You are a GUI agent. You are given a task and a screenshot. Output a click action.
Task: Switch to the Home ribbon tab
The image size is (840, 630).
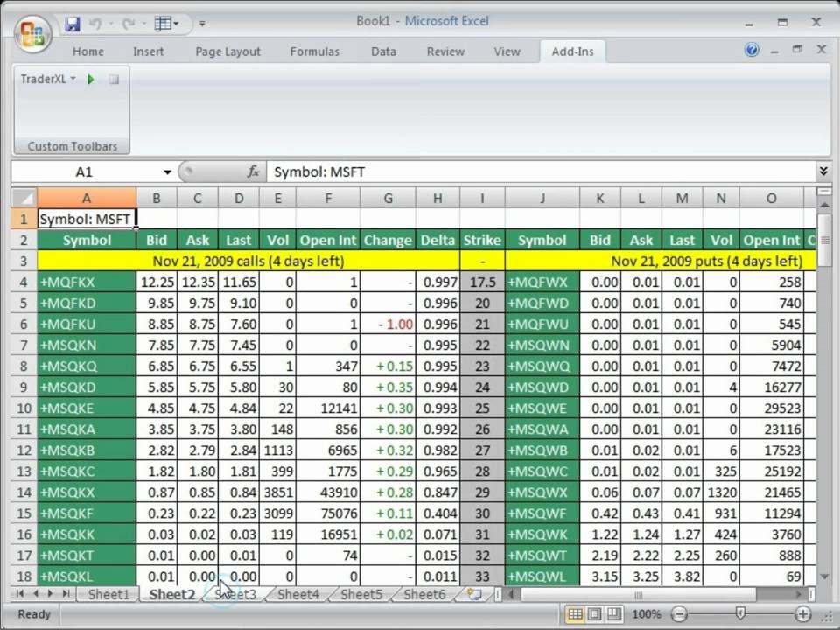click(x=87, y=52)
